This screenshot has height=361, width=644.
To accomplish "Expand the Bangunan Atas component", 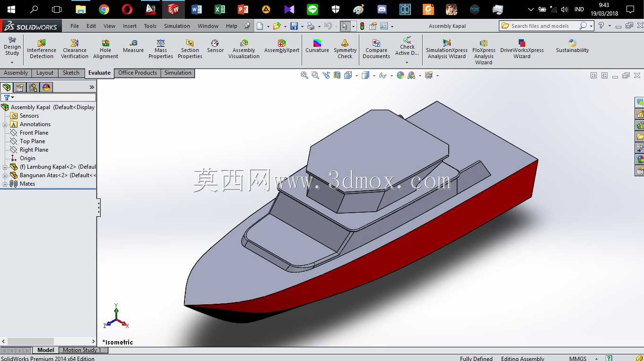I will coord(5,175).
